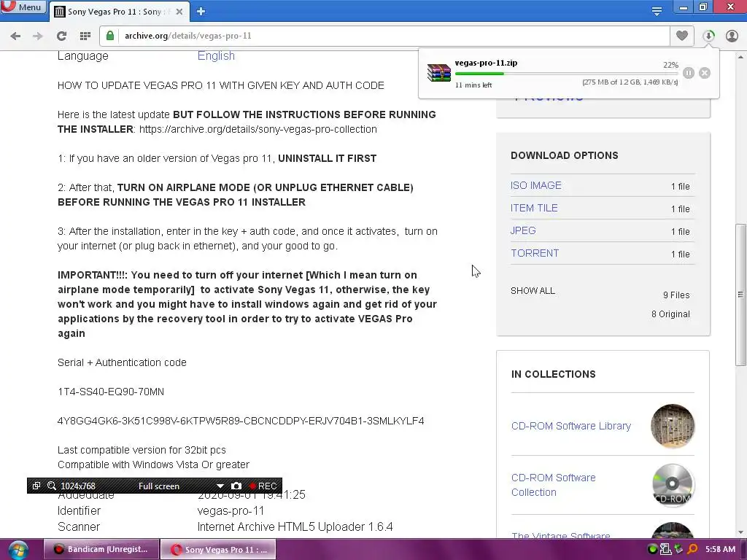Click the download progress bar
This screenshot has height=560, width=747.
567,74
